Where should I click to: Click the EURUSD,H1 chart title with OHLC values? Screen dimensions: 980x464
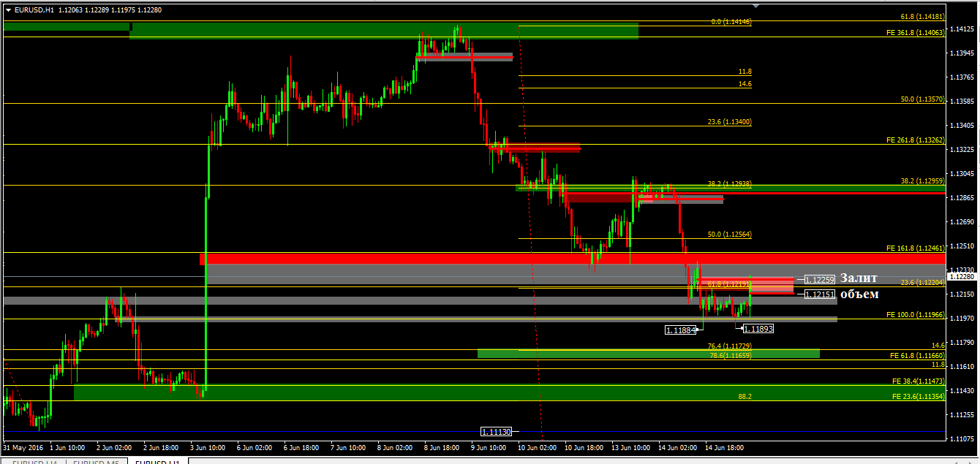coord(88,10)
